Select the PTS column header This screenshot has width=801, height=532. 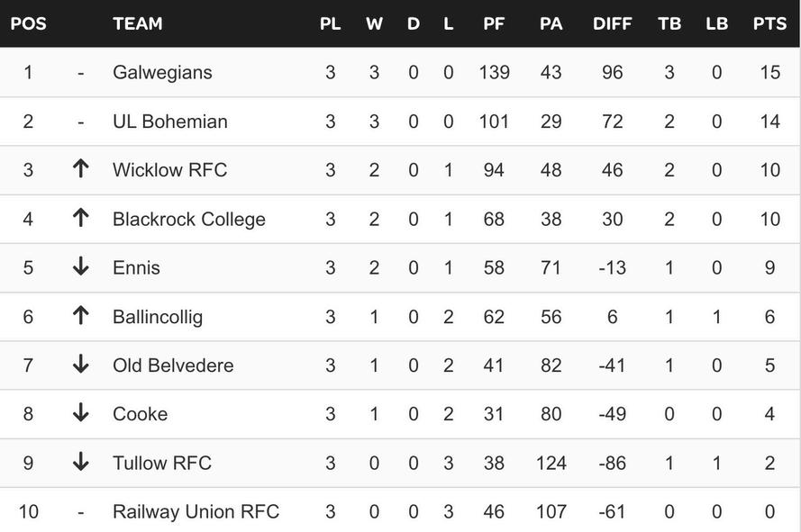(x=769, y=23)
